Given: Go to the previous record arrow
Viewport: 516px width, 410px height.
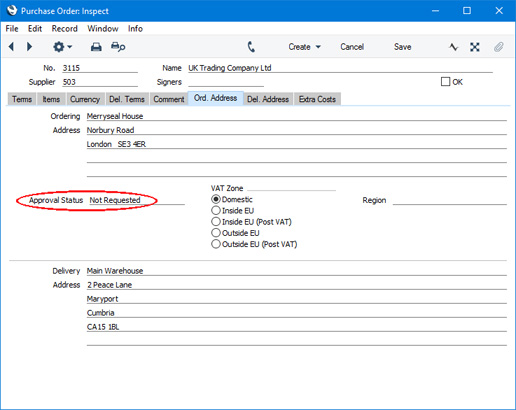Looking at the screenshot, I should click(11, 47).
